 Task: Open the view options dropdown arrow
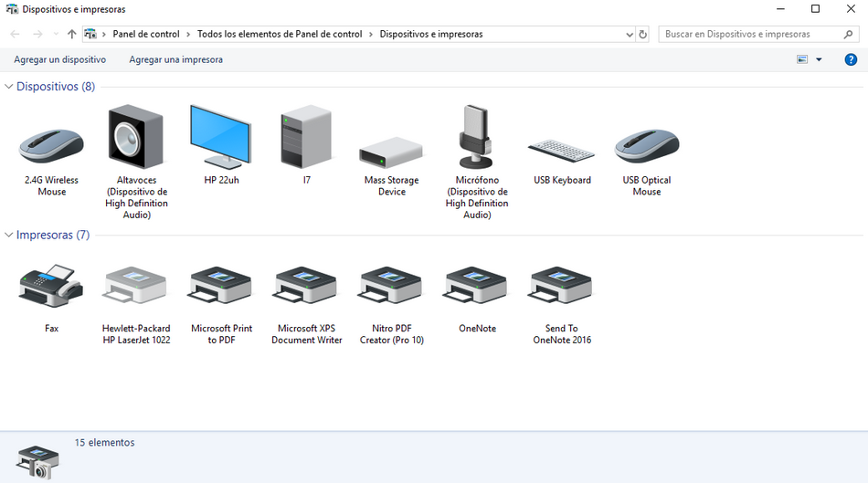click(819, 59)
